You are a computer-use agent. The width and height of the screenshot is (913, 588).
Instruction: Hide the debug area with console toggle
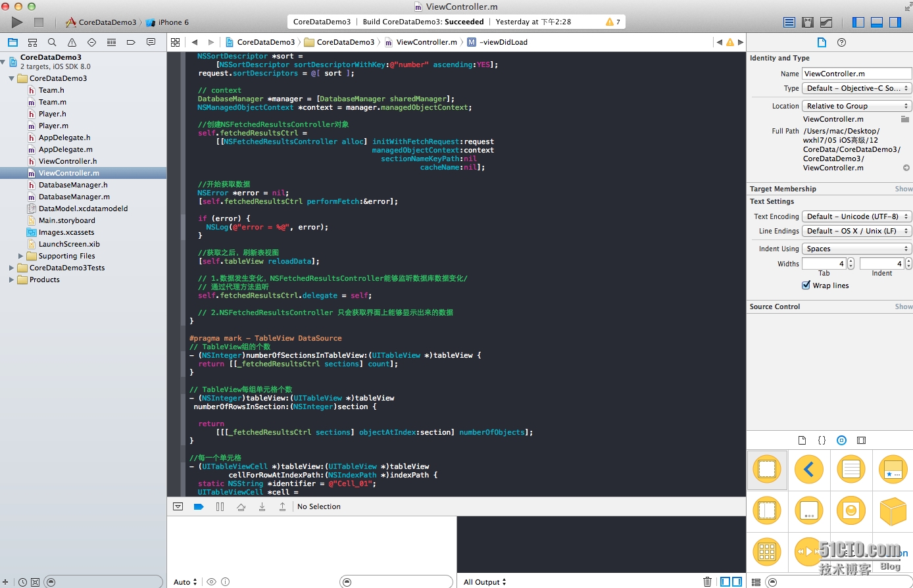click(178, 506)
